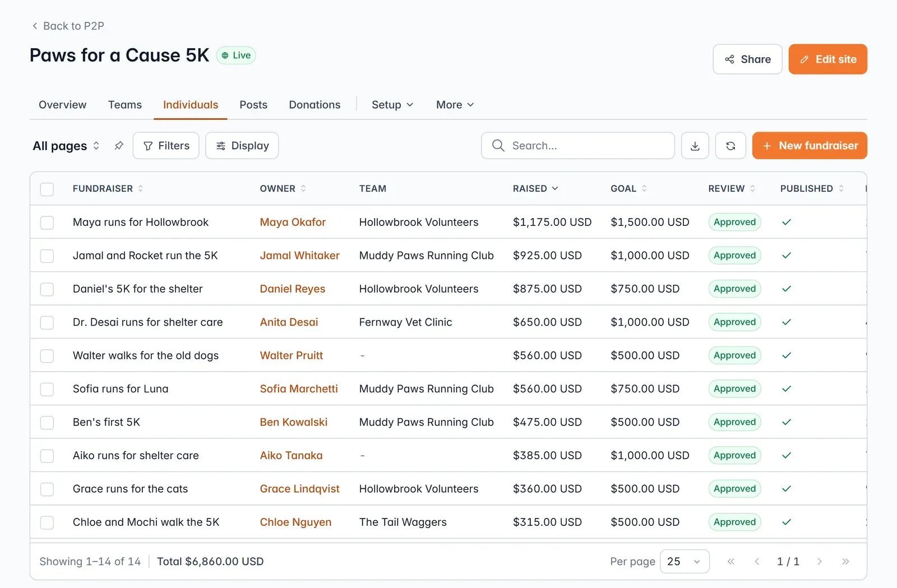The height and width of the screenshot is (588, 897).
Task: Go back to P2P link
Action: 68,26
